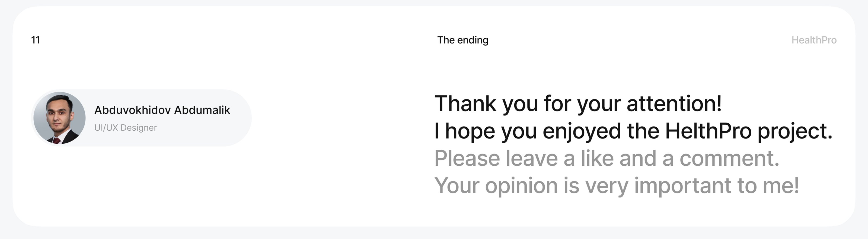Click the word 'project.' in the second line
868x239 pixels.
795,131
